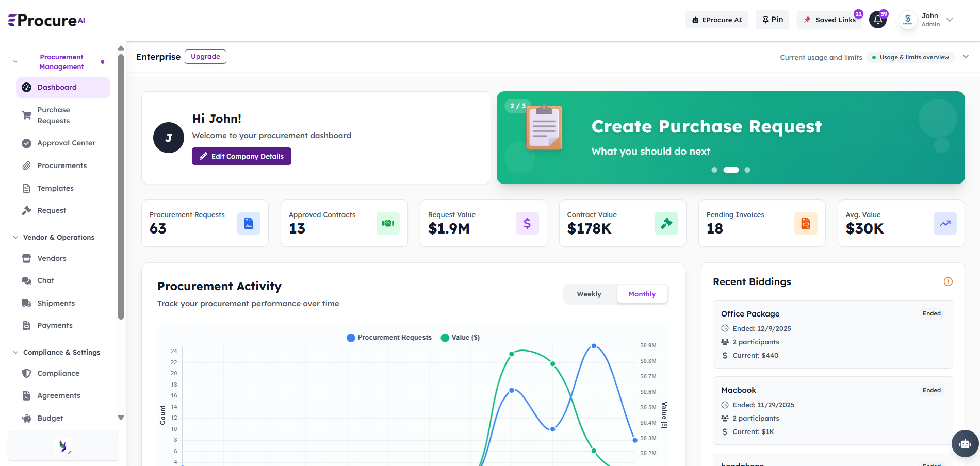The height and width of the screenshot is (466, 980).
Task: Open the notifications bell icon
Action: 878,20
